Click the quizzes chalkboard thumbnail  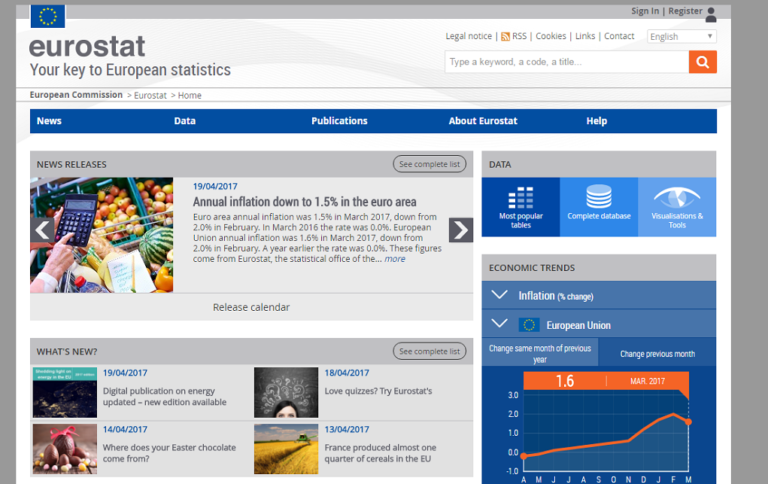(x=286, y=392)
